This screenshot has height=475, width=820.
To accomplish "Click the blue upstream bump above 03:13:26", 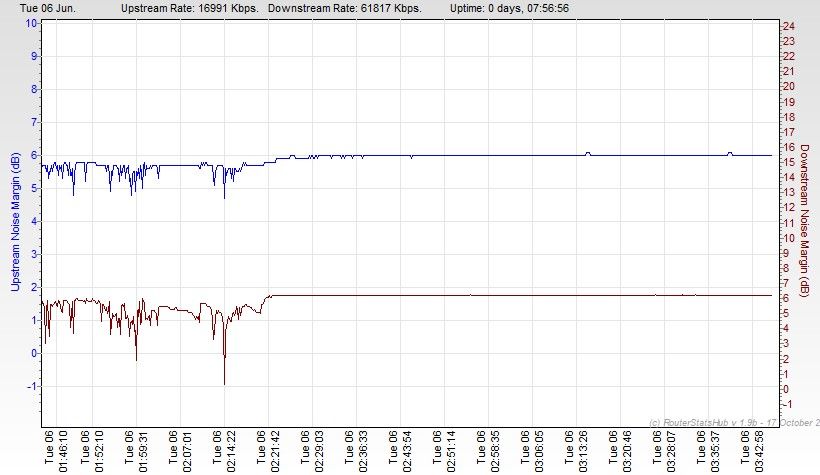I will 588,153.
